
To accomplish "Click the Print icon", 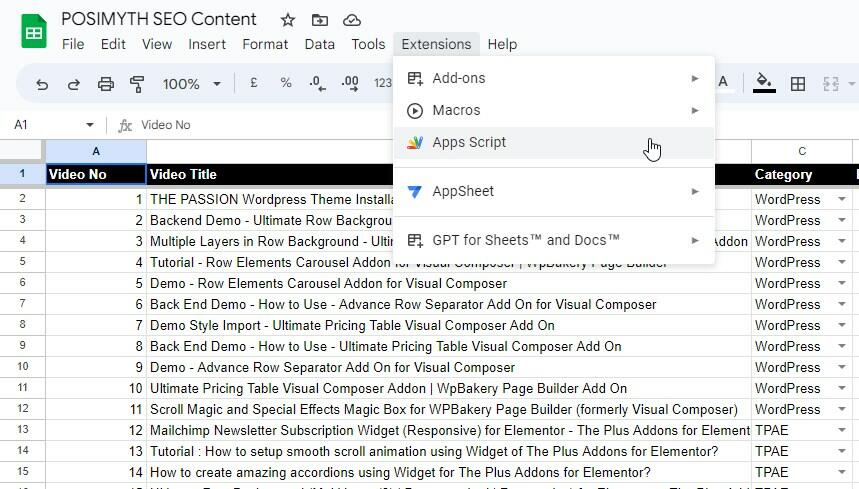I will click(x=106, y=84).
